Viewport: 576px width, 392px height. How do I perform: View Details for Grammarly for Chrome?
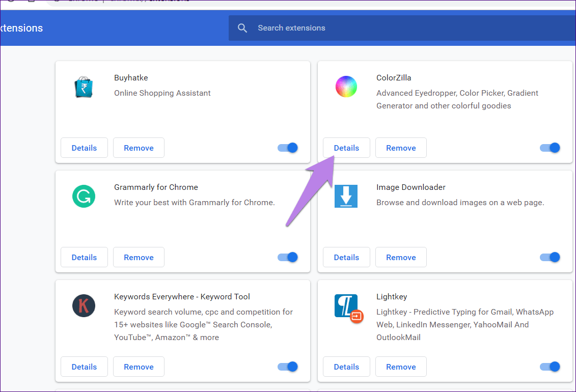click(x=84, y=257)
